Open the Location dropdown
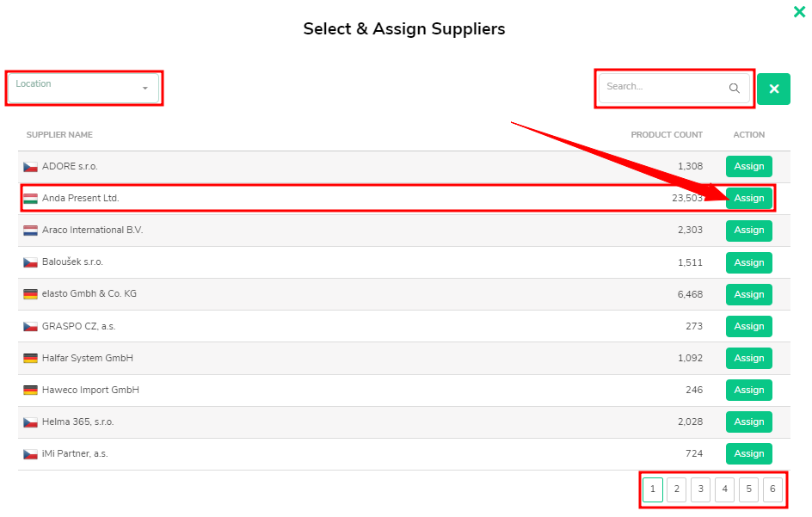The height and width of the screenshot is (517, 812). pyautogui.click(x=83, y=89)
